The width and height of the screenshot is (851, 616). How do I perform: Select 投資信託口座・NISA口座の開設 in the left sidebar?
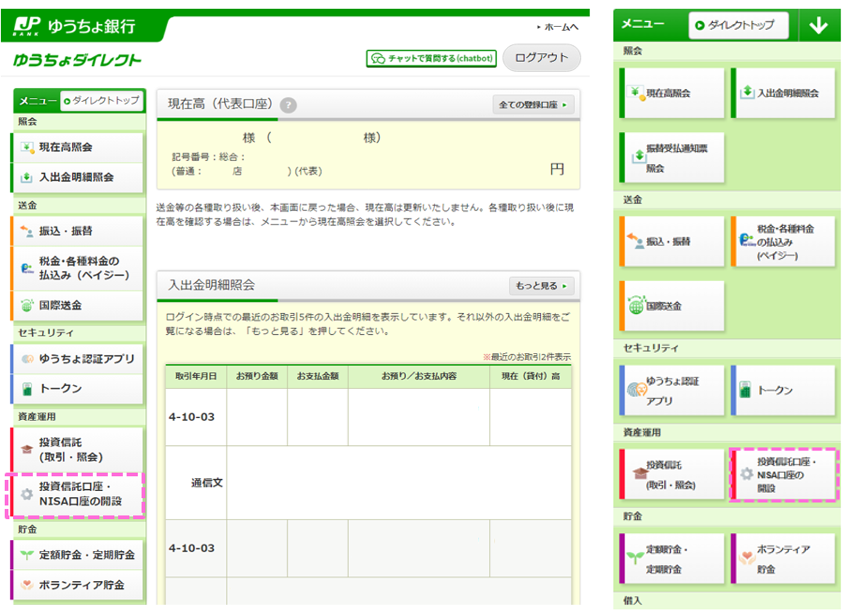(x=78, y=494)
